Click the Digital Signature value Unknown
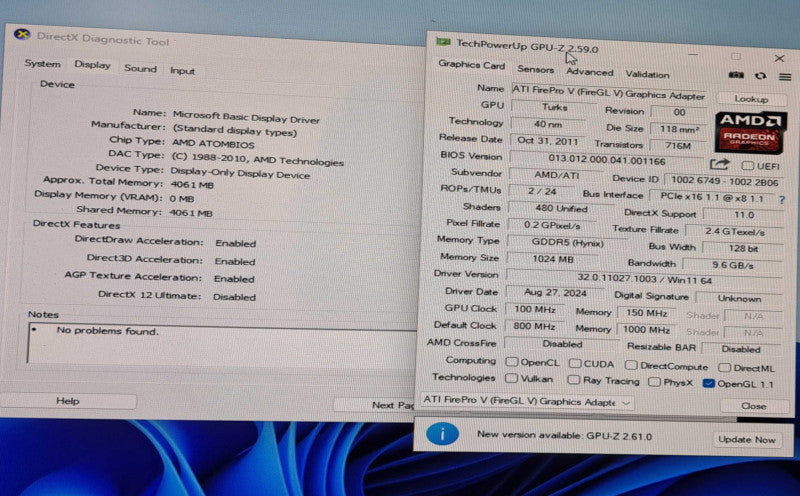Image resolution: width=800 pixels, height=496 pixels. pyautogui.click(x=739, y=299)
